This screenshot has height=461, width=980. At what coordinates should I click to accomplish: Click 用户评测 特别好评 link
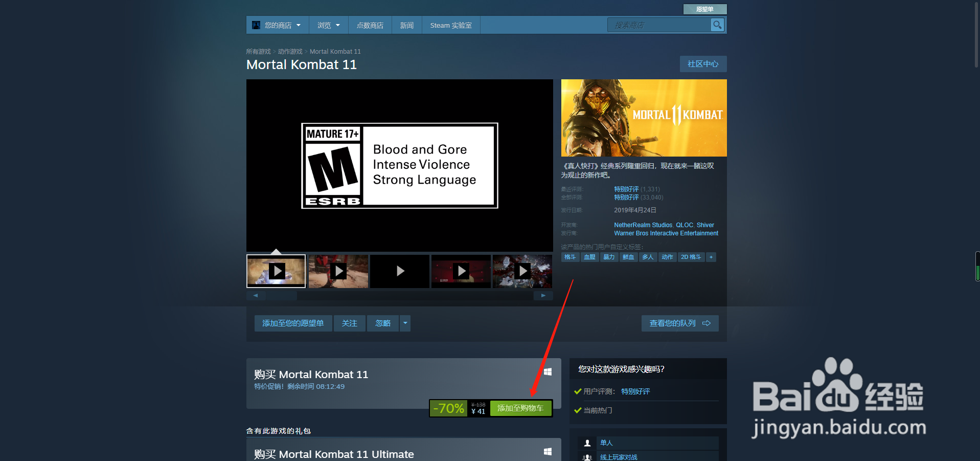[635, 391]
